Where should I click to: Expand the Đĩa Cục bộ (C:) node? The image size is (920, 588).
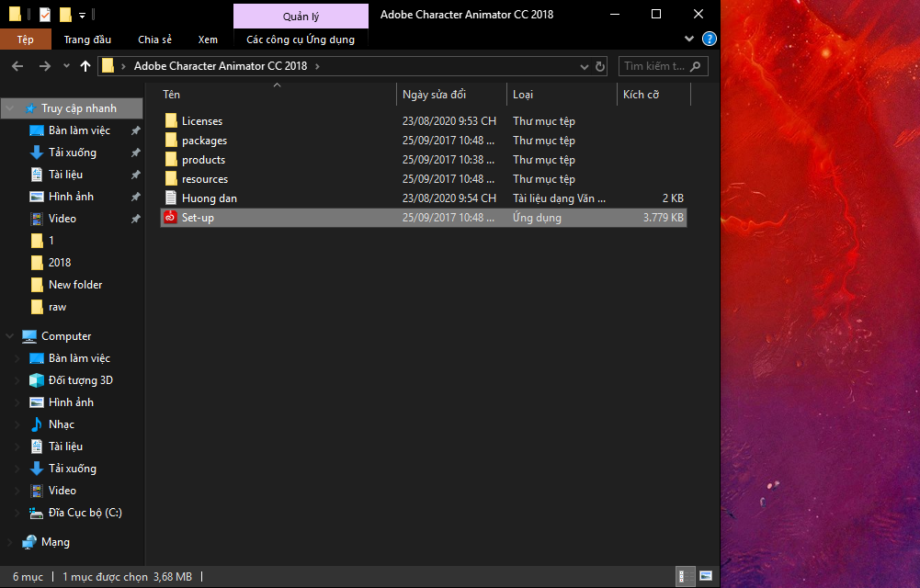pos(17,513)
